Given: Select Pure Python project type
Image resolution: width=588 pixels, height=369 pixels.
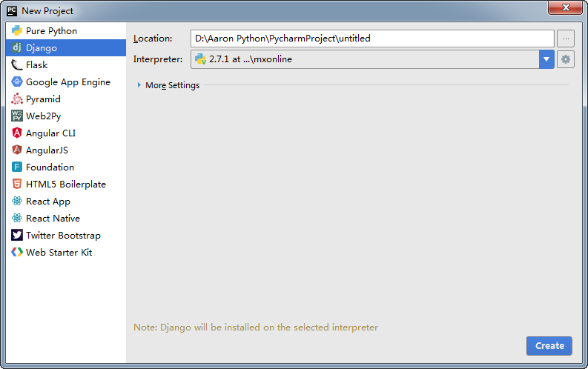Looking at the screenshot, I should tap(66, 30).
